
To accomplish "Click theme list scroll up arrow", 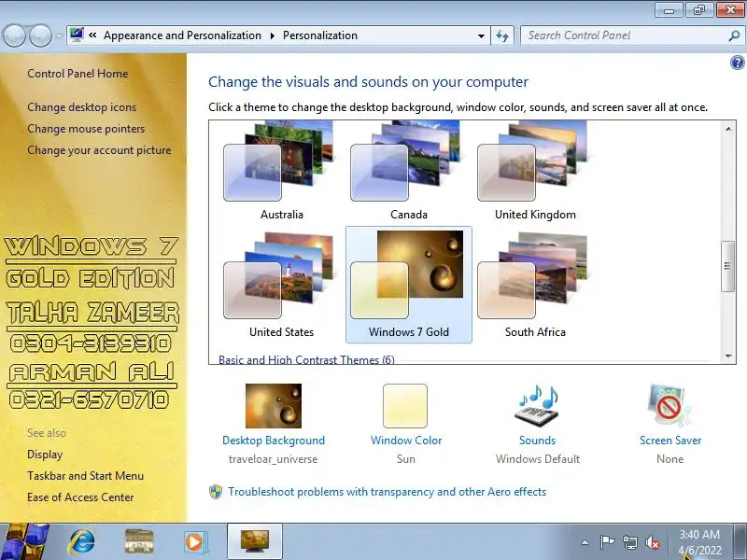I will pyautogui.click(x=728, y=129).
